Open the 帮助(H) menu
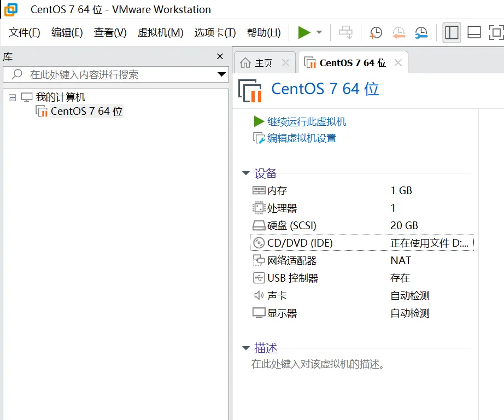This screenshot has height=420, width=504. click(263, 32)
